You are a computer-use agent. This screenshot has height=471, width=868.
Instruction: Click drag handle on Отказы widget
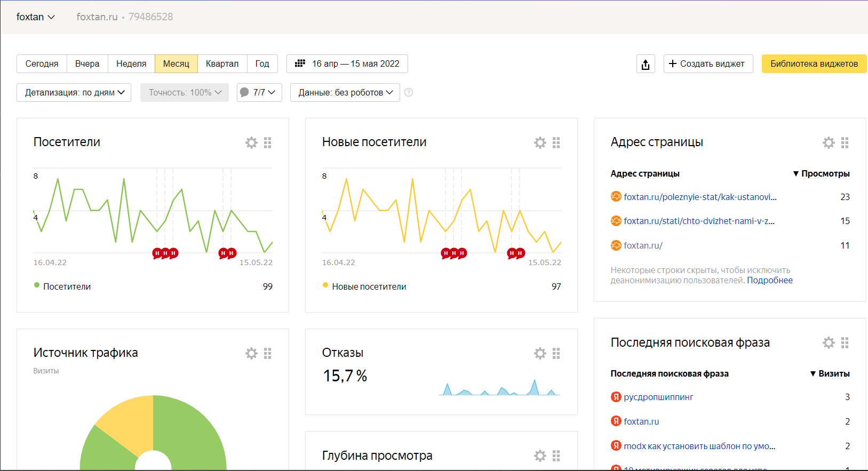tap(556, 353)
